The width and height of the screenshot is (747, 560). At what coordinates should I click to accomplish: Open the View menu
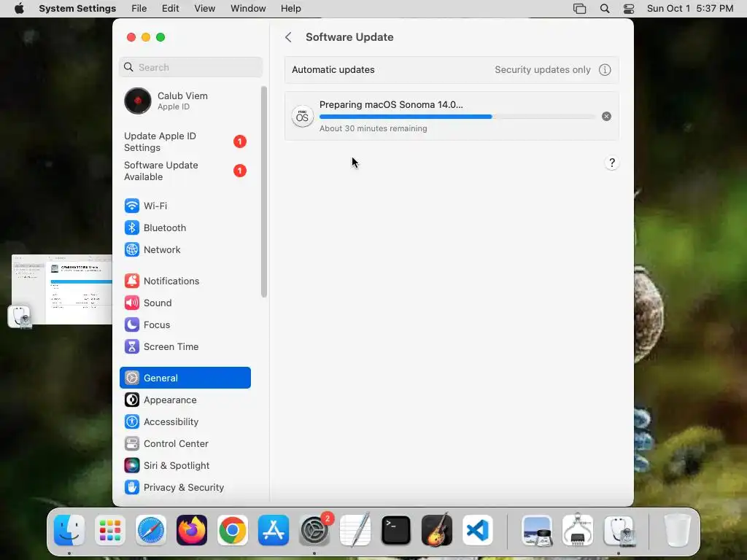pyautogui.click(x=204, y=9)
